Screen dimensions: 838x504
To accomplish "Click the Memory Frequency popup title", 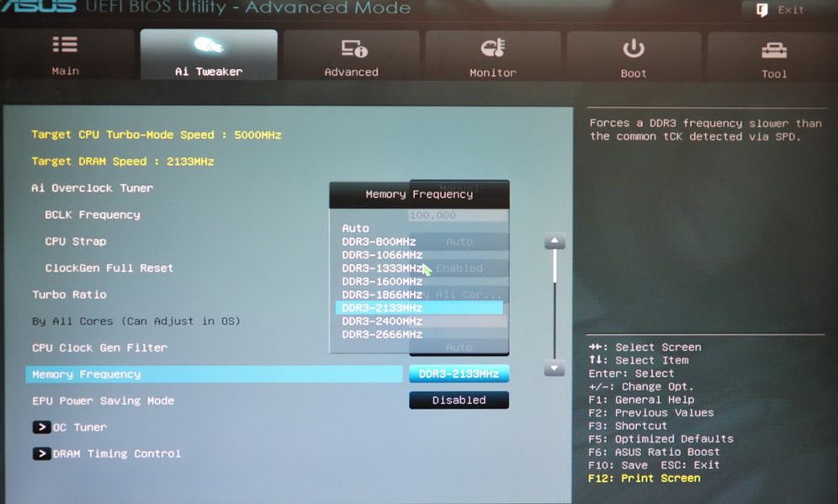I will coord(419,194).
